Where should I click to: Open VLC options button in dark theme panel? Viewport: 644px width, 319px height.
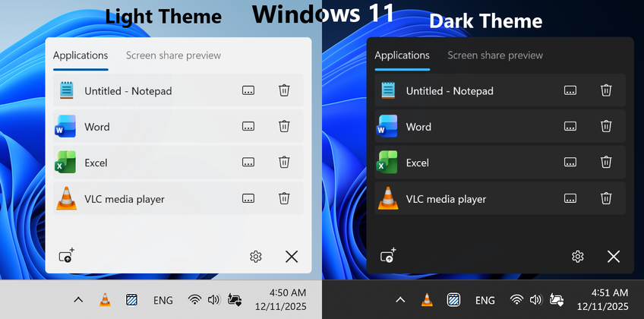tap(570, 198)
